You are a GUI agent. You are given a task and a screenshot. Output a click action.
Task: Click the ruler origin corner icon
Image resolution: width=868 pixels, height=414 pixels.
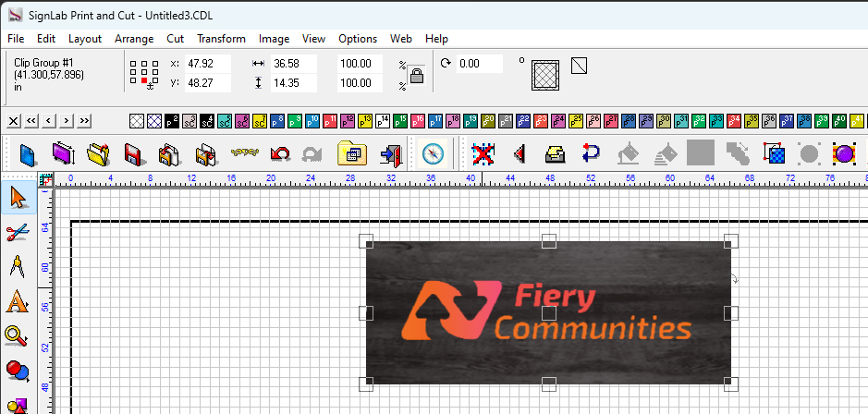point(45,179)
